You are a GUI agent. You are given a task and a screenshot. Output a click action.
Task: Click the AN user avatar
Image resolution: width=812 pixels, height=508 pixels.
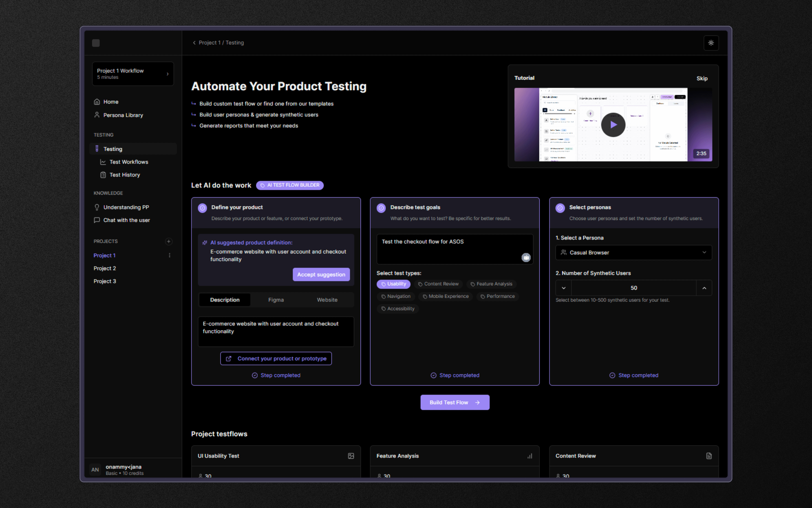tap(95, 470)
